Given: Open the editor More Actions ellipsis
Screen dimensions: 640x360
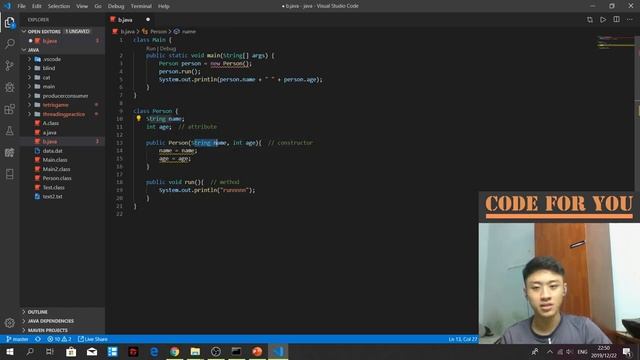Looking at the screenshot, I should click(630, 20).
